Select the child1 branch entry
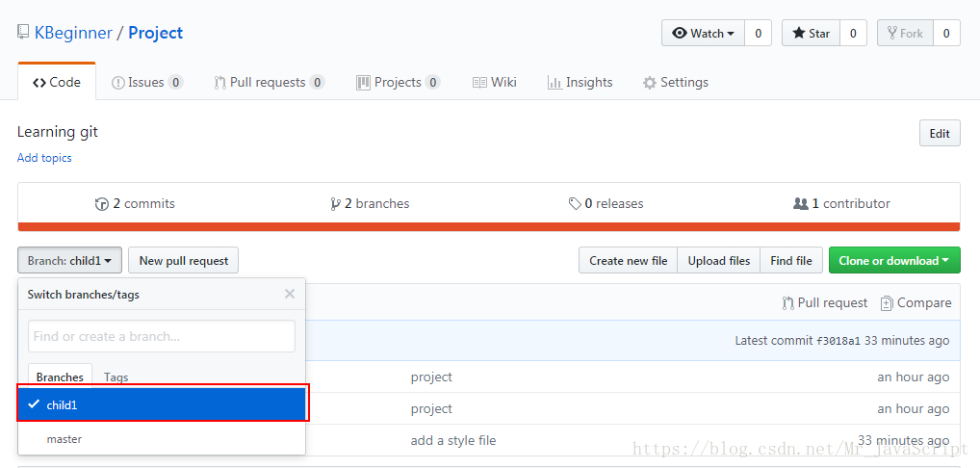980x468 pixels. [162, 404]
